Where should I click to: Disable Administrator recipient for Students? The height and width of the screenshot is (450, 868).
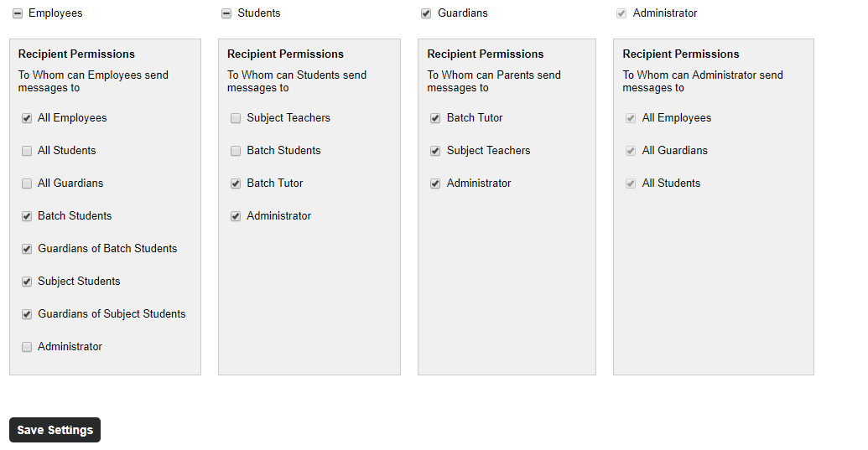(236, 216)
